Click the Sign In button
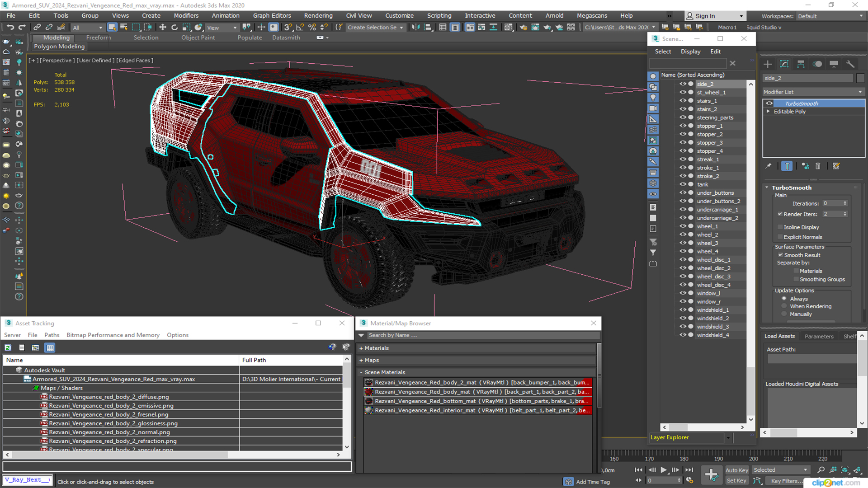 (x=714, y=16)
